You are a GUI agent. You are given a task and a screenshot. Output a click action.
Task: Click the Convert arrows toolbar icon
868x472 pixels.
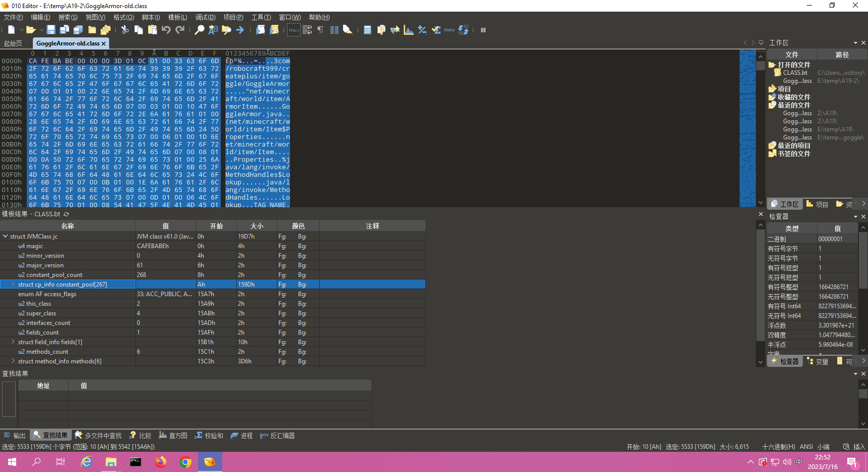tap(395, 30)
